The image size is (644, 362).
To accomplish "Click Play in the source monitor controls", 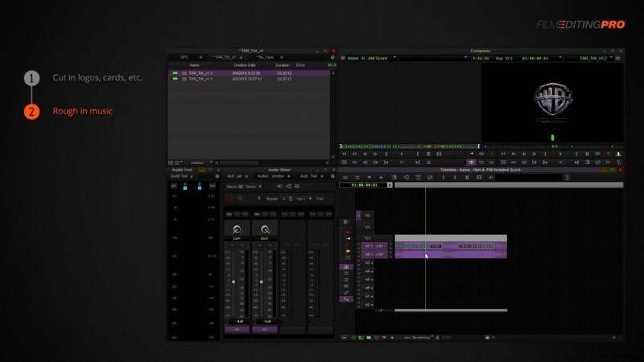I will click(401, 154).
